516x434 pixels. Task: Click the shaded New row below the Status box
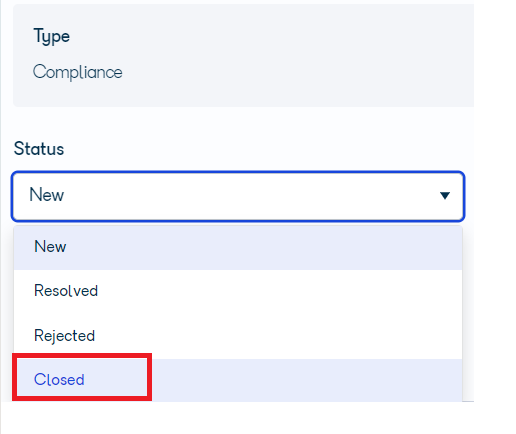click(x=238, y=247)
